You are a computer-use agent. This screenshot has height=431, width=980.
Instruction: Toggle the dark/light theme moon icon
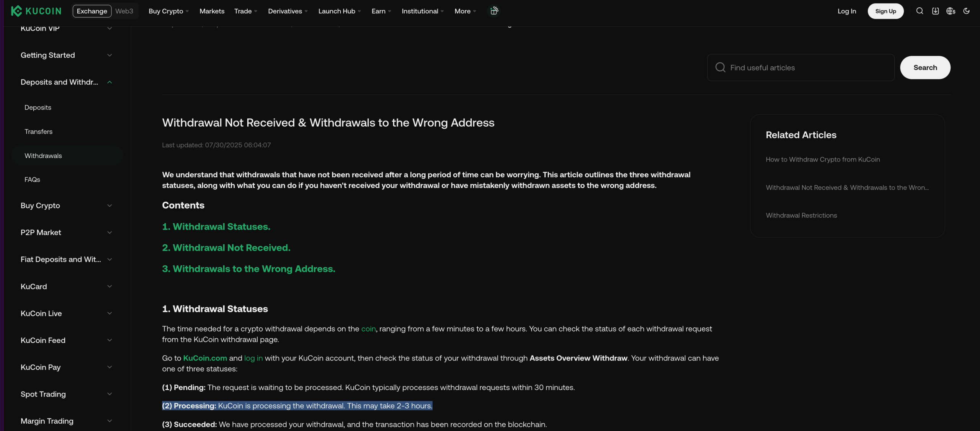967,11
